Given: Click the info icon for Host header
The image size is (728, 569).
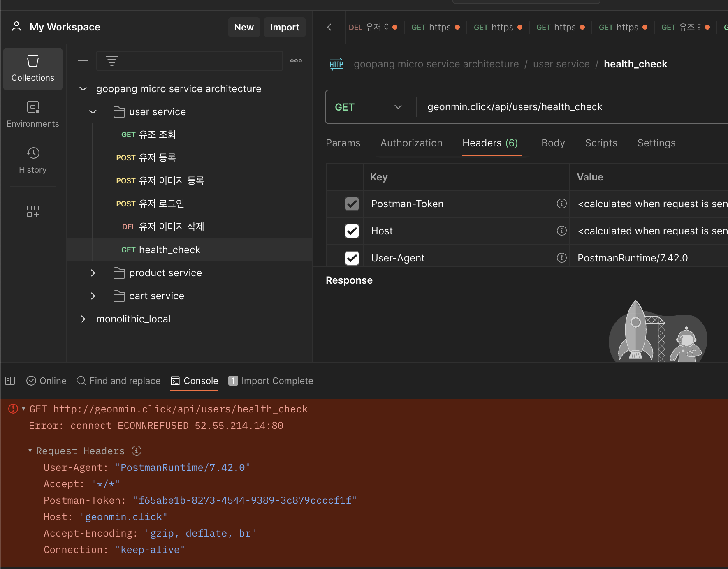Looking at the screenshot, I should (x=561, y=231).
